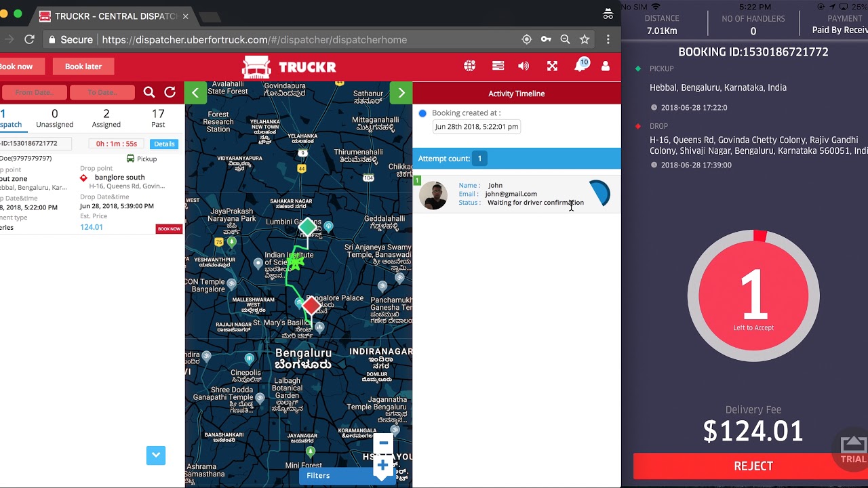This screenshot has height=488, width=868.
Task: Click the banglore south drop zone
Action: point(119,178)
